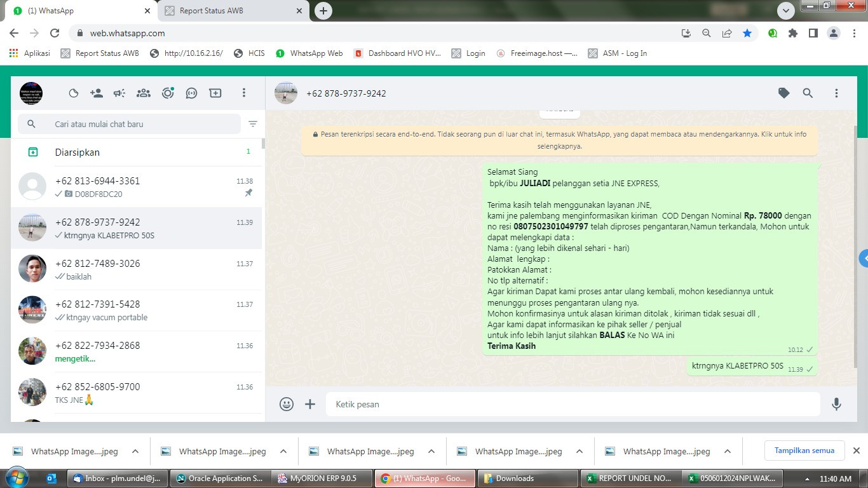Open chat with +62 813-6944-3361
This screenshot has height=488, width=868.
[x=137, y=187]
